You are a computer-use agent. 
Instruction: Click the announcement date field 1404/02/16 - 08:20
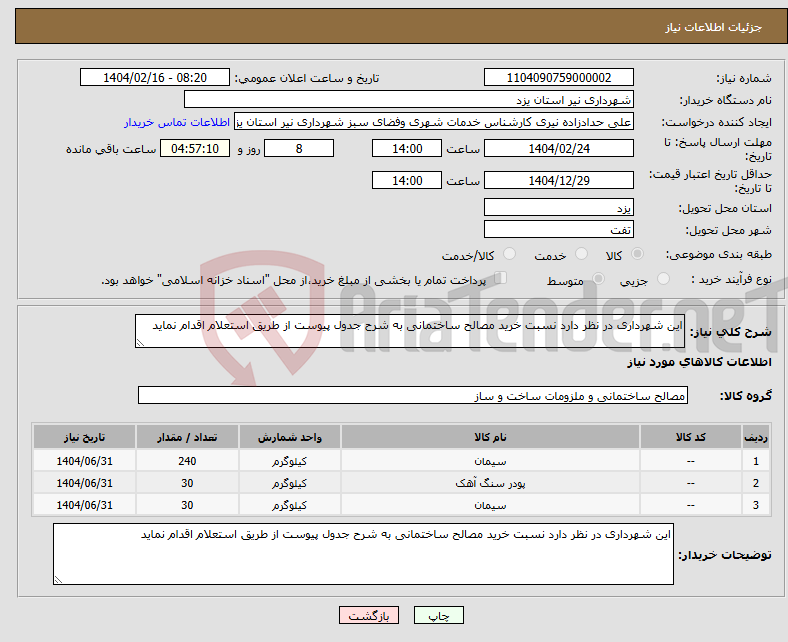point(155,78)
